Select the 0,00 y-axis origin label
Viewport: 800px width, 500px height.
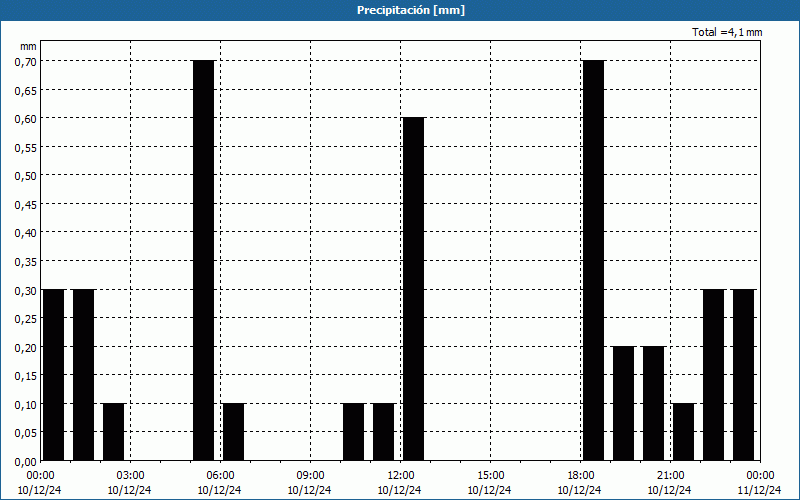pyautogui.click(x=26, y=461)
